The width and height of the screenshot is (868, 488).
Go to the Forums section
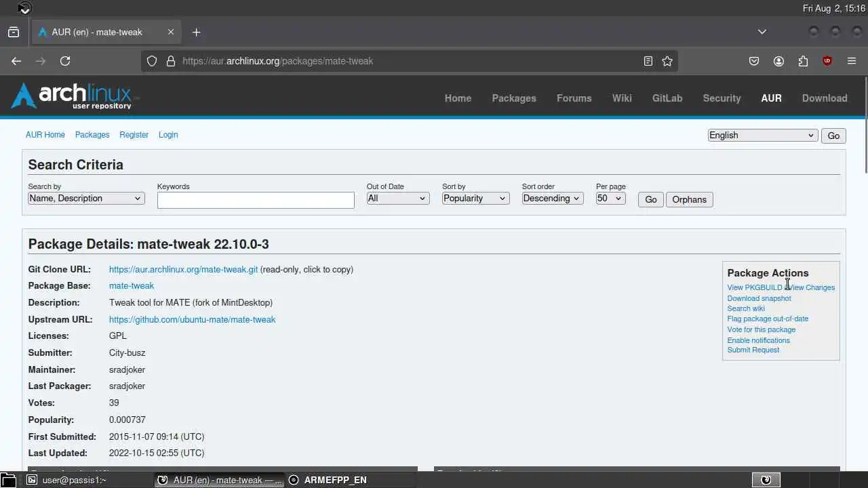(x=574, y=98)
